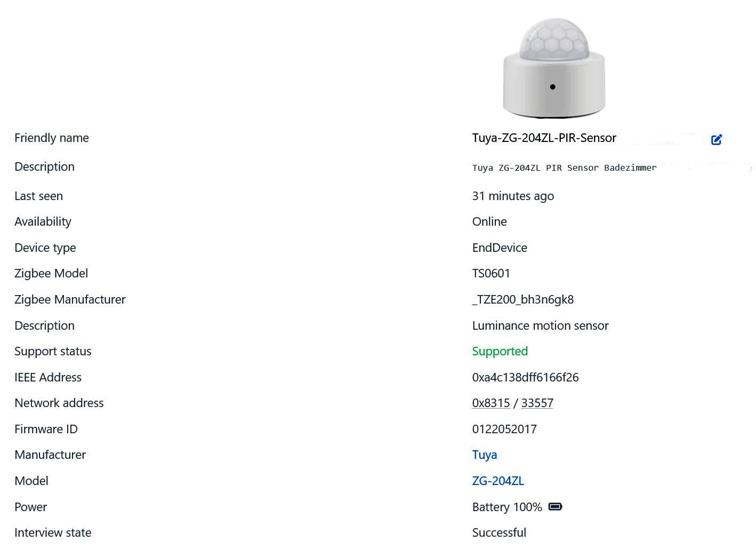The width and height of the screenshot is (756, 549).
Task: Select the IEEE address 0xa4c138dff6166f26
Action: (525, 378)
